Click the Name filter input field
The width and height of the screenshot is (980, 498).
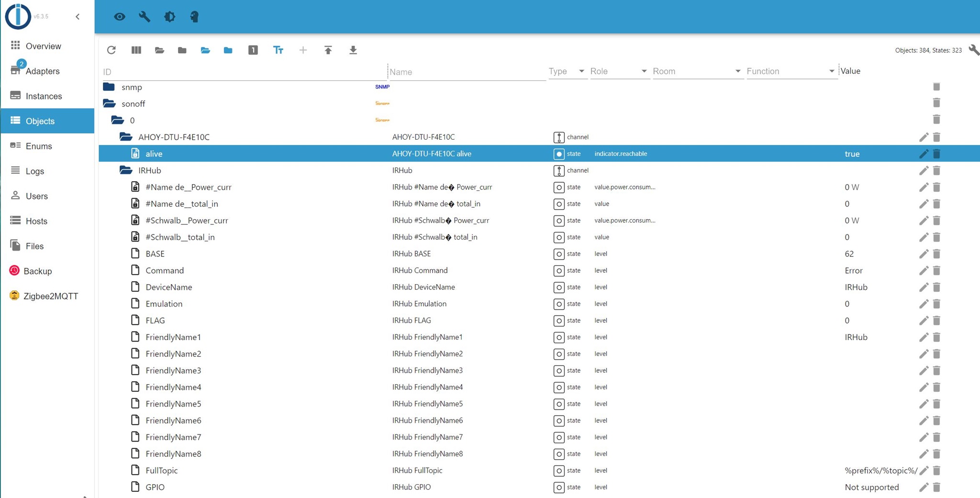click(467, 72)
